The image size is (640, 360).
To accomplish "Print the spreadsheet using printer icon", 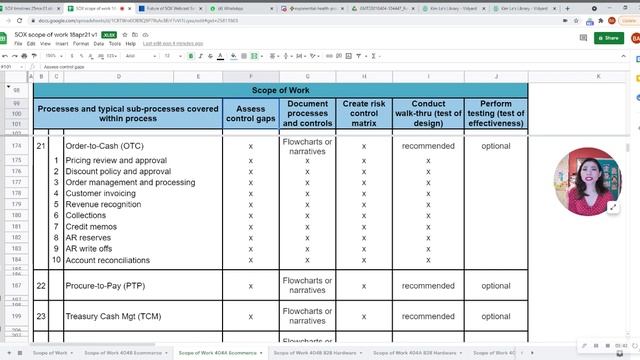I will point(24,56).
